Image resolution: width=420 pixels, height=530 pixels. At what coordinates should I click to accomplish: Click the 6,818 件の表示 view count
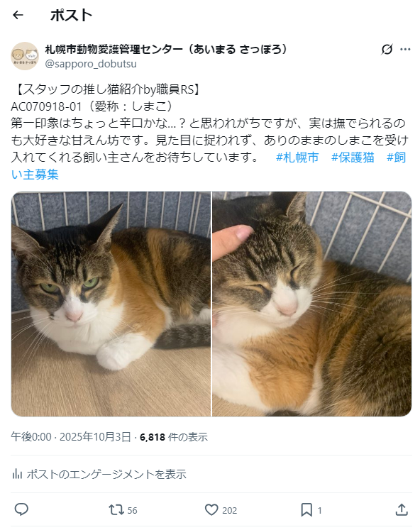tap(174, 437)
